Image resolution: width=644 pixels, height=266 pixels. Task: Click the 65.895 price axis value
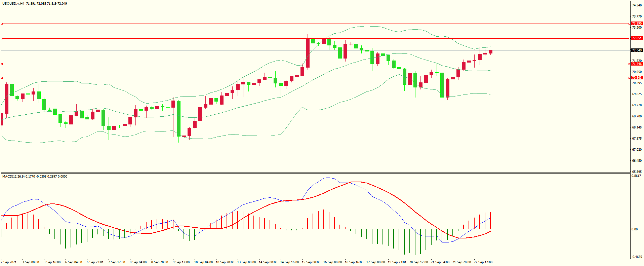637,172
